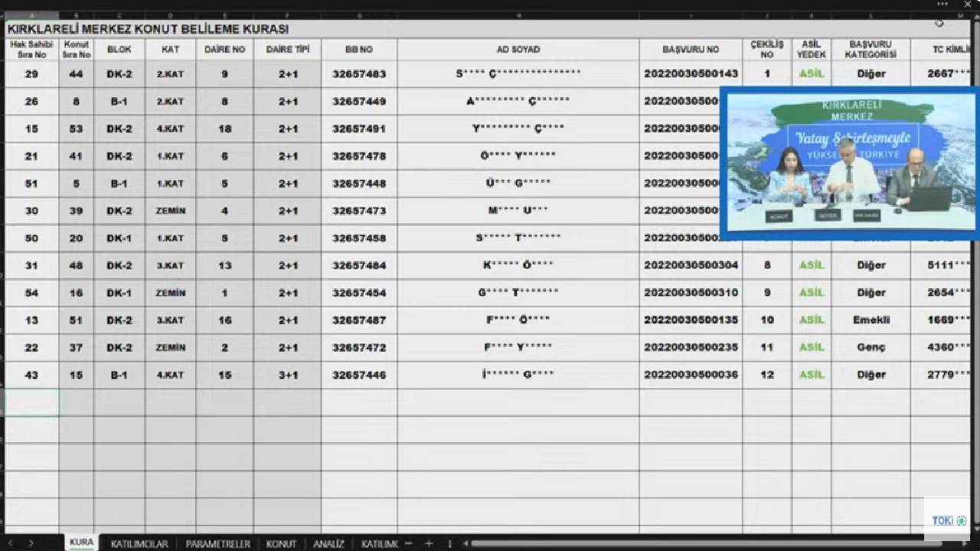Click the vertical scrollbar up arrow

click(x=976, y=15)
